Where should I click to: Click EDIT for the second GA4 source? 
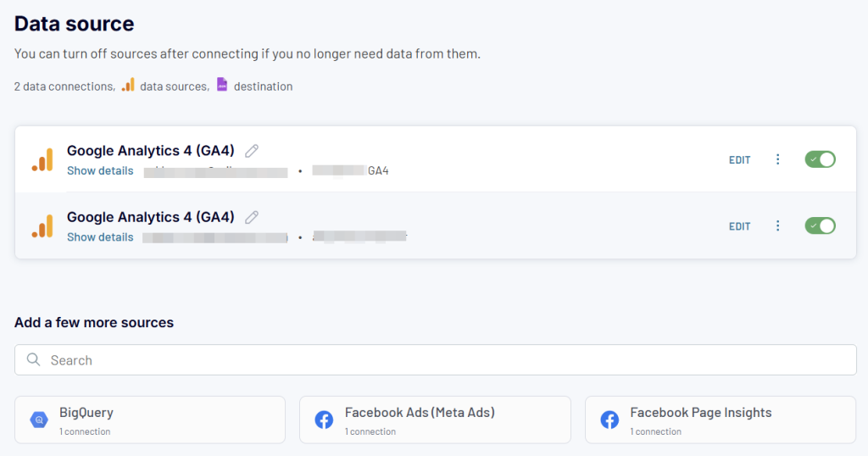(739, 226)
